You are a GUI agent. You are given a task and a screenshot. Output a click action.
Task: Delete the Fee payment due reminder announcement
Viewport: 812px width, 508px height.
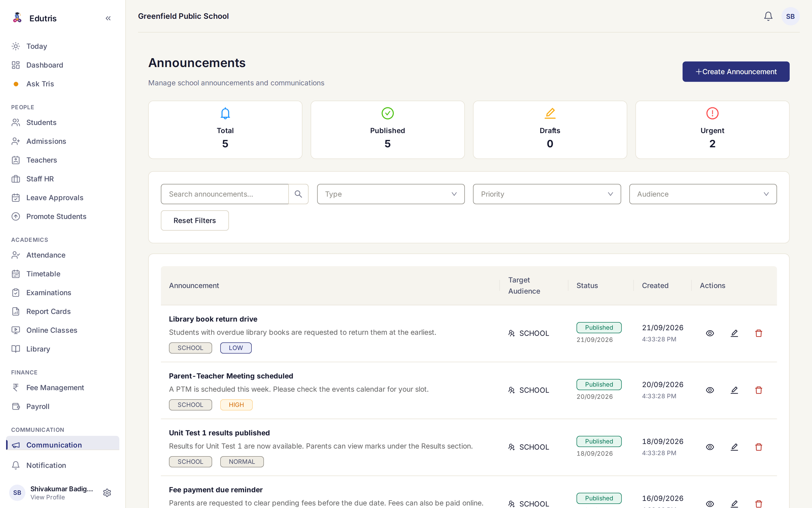[x=759, y=504]
